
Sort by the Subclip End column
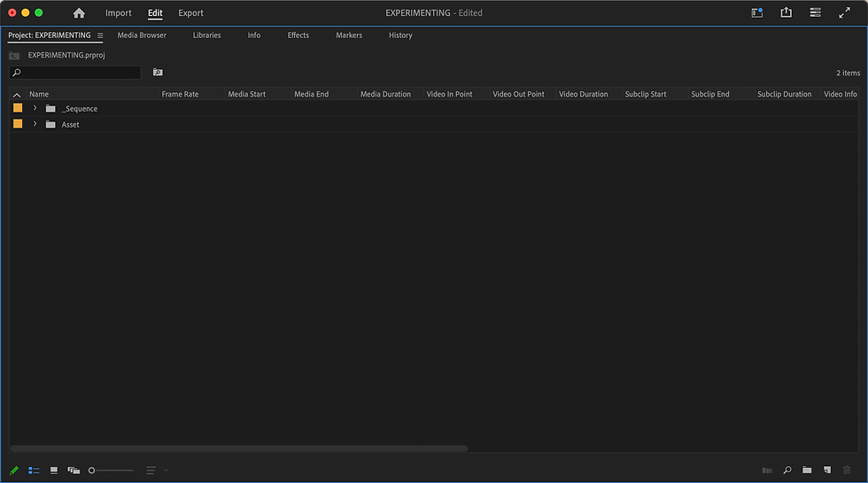coord(709,94)
